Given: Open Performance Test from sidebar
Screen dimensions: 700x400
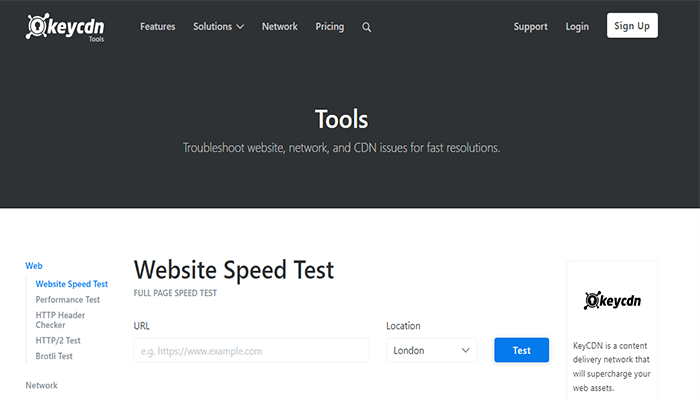Looking at the screenshot, I should click(67, 299).
